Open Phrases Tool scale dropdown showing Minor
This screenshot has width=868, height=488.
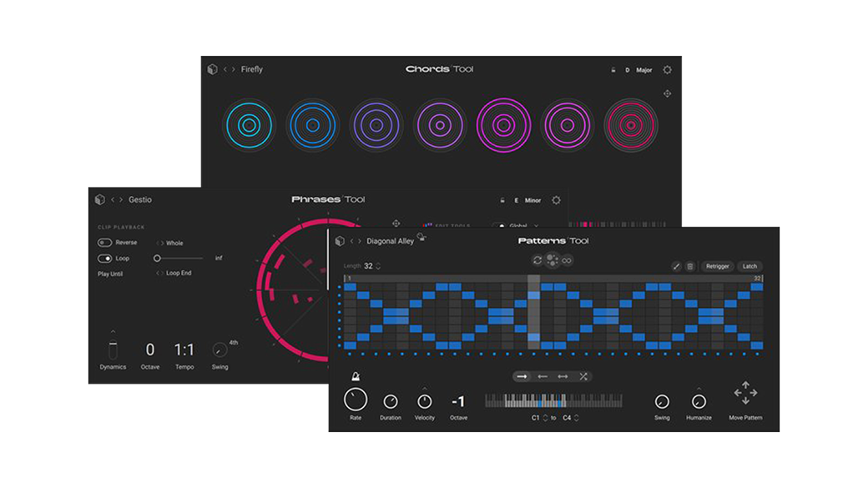pyautogui.click(x=532, y=200)
